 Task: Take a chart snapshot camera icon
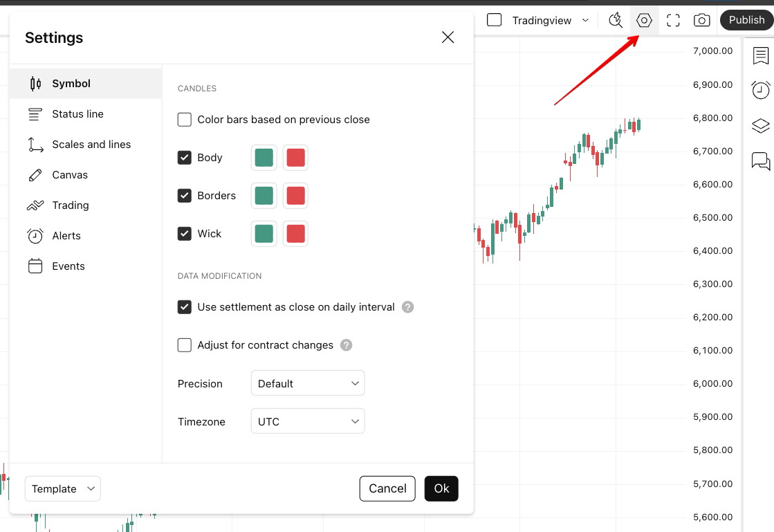tap(701, 20)
